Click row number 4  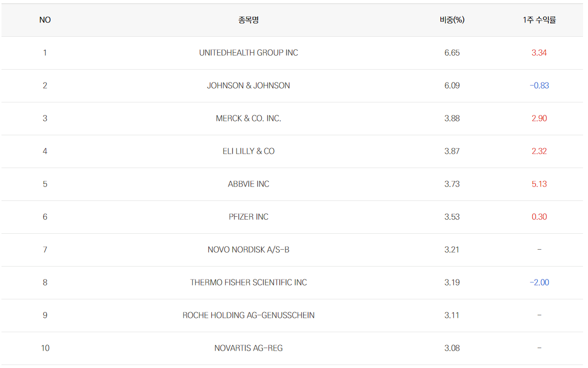45,151
